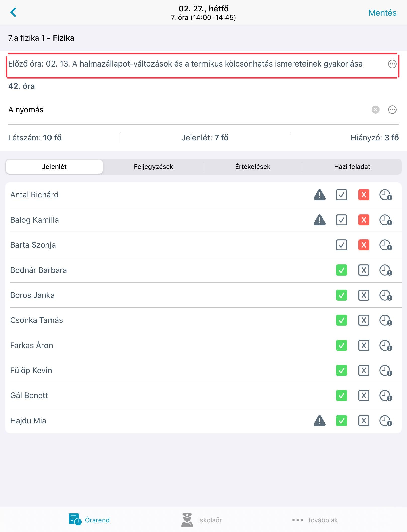The image size is (407, 532).
Task: Switch to the Házi feladat tab
Action: [x=352, y=167]
